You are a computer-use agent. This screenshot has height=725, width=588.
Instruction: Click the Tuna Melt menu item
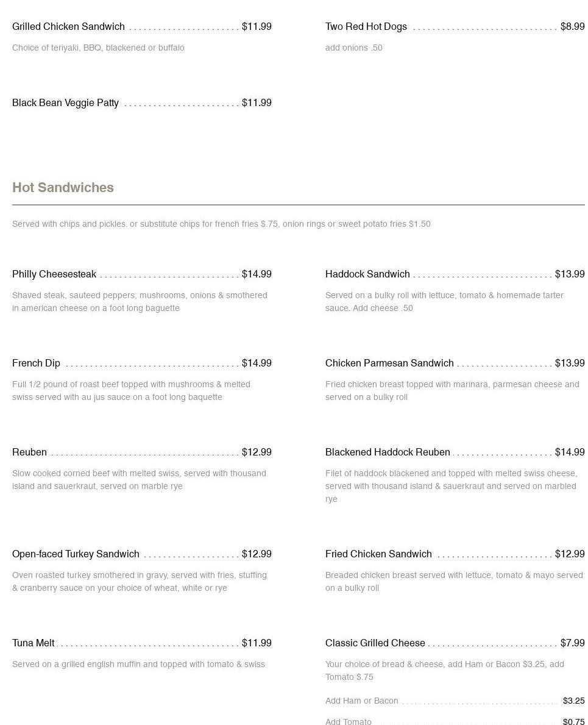(33, 643)
